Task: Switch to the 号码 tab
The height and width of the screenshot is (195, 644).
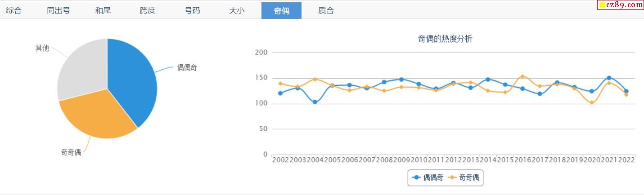Action: pos(192,10)
